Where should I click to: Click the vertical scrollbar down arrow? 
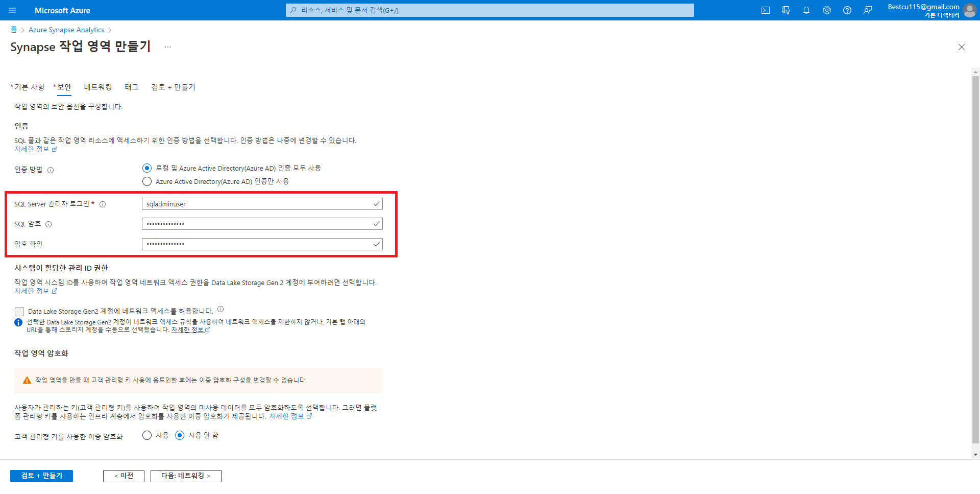click(975, 455)
